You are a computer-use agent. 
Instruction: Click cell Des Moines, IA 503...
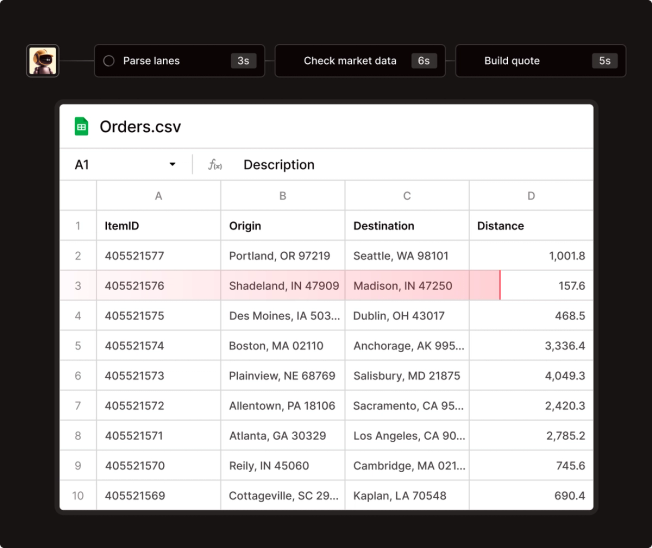click(x=283, y=316)
